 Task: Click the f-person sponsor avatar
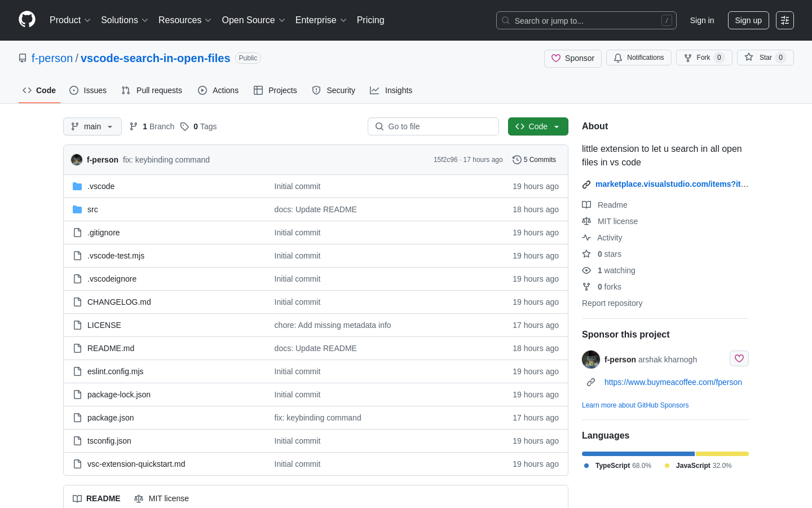point(591,360)
